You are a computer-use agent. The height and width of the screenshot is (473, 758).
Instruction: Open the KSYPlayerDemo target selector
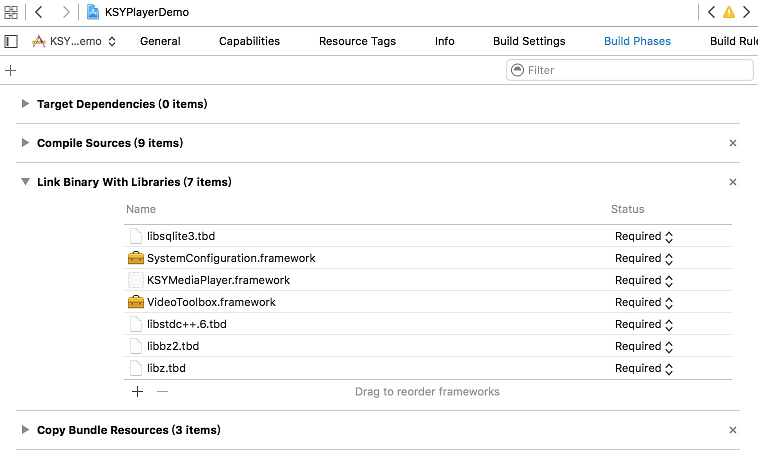[75, 41]
